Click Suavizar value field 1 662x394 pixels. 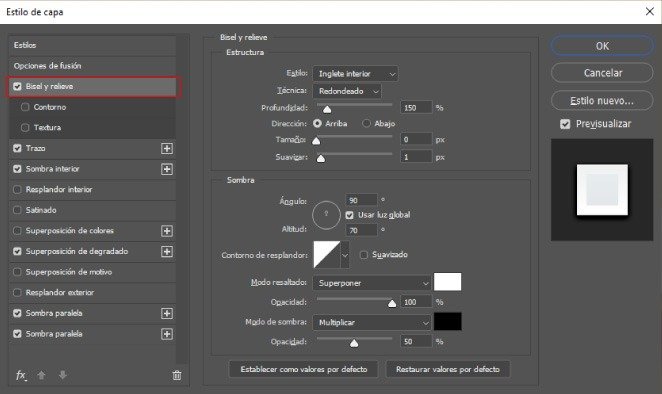click(416, 157)
